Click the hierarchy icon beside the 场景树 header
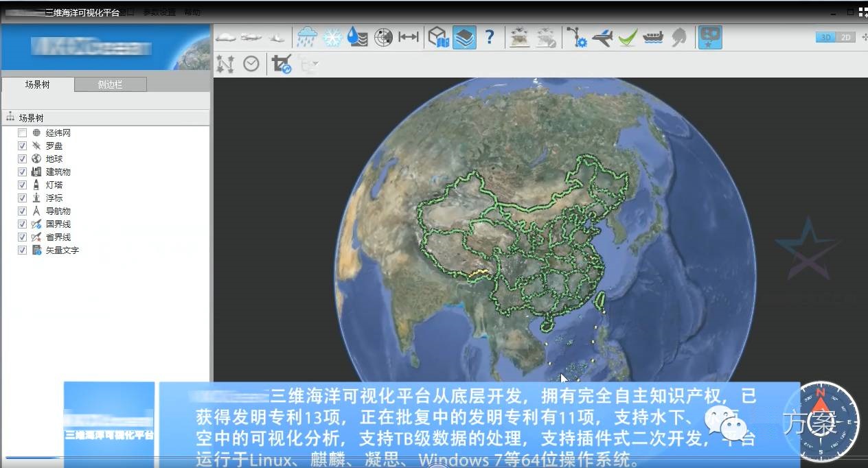 coord(10,117)
